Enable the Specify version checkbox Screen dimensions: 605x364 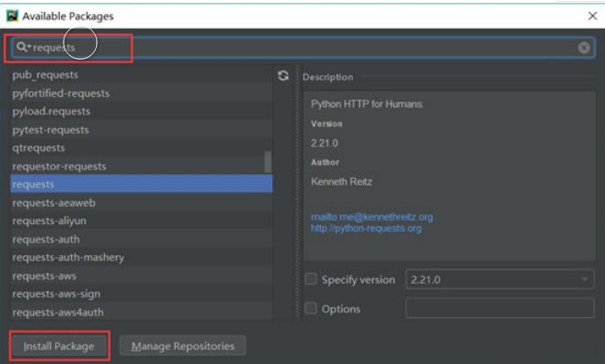311,279
